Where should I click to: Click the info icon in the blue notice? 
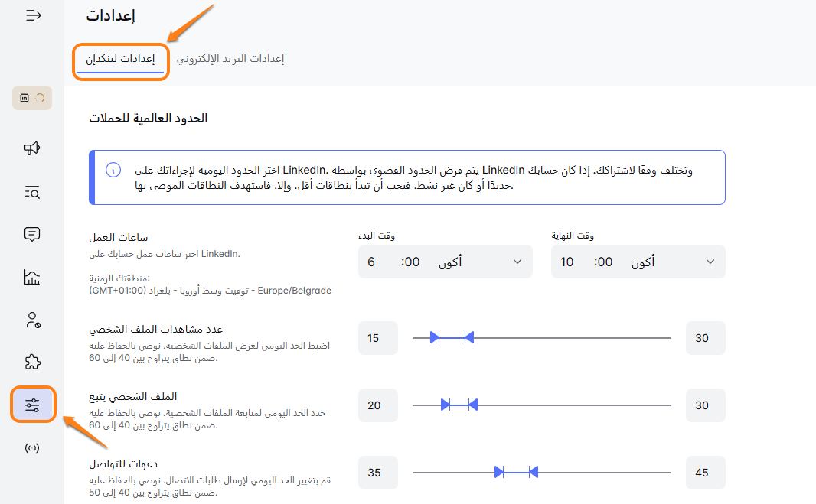(x=113, y=170)
